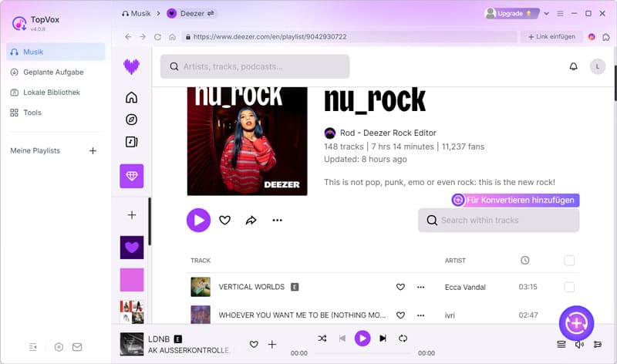Open artist Ecca Vandal
The height and width of the screenshot is (364, 617).
tap(465, 287)
